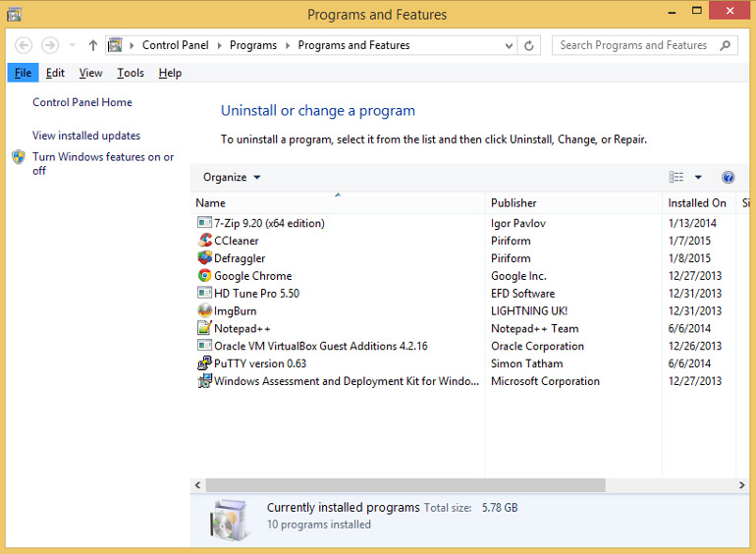Click the EFD Software publisher cell

coord(522,293)
